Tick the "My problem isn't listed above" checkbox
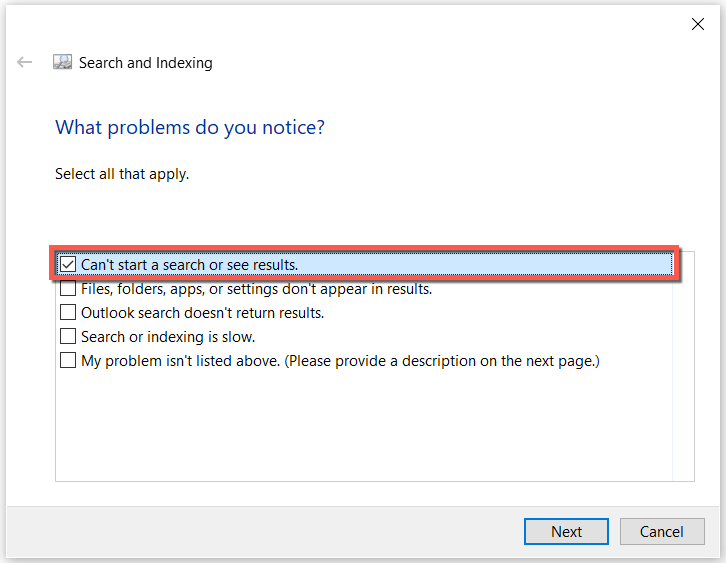The width and height of the screenshot is (726, 563). click(68, 361)
